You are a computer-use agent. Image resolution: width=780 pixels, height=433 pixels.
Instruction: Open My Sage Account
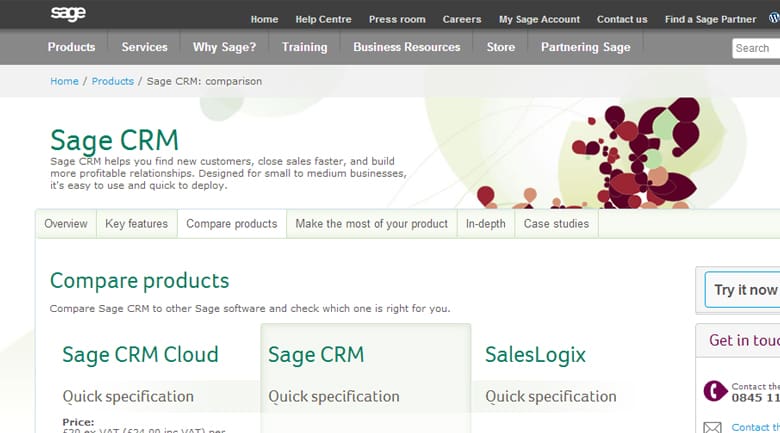pyautogui.click(x=539, y=19)
